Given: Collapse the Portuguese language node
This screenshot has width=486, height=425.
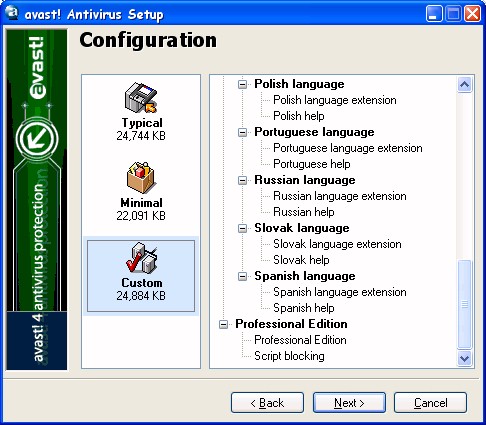Looking at the screenshot, I should coord(243,132).
